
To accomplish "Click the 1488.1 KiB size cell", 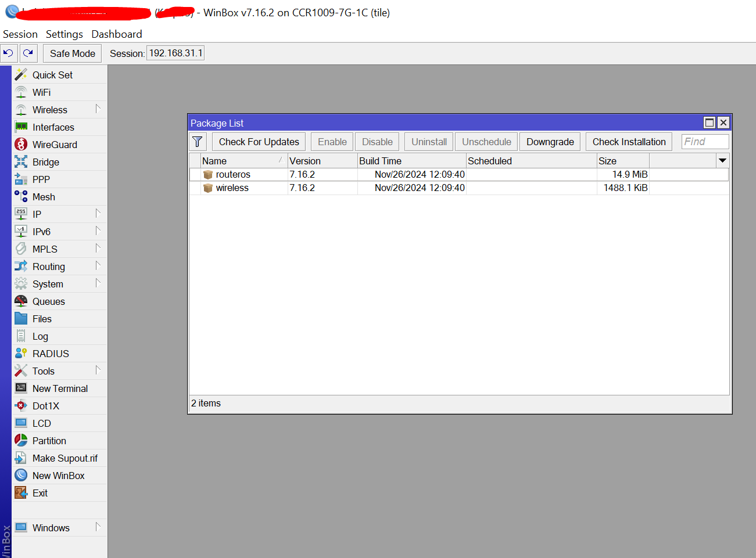I will tap(626, 188).
